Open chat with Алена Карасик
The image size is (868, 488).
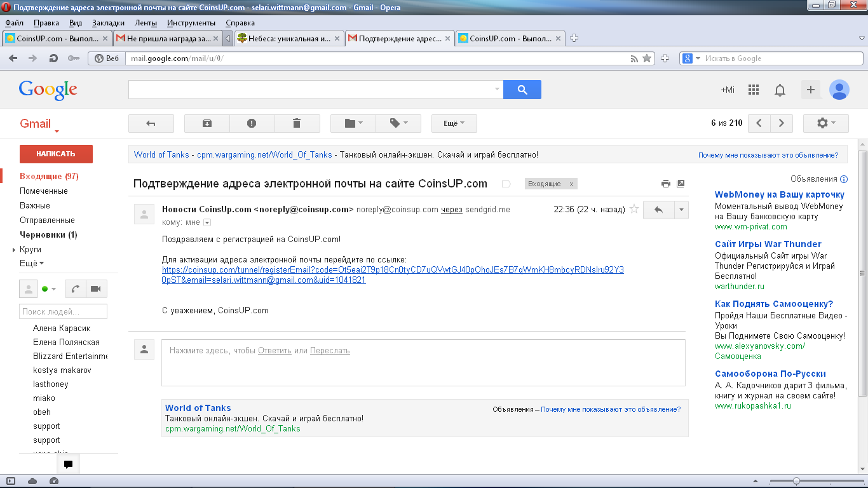[62, 328]
